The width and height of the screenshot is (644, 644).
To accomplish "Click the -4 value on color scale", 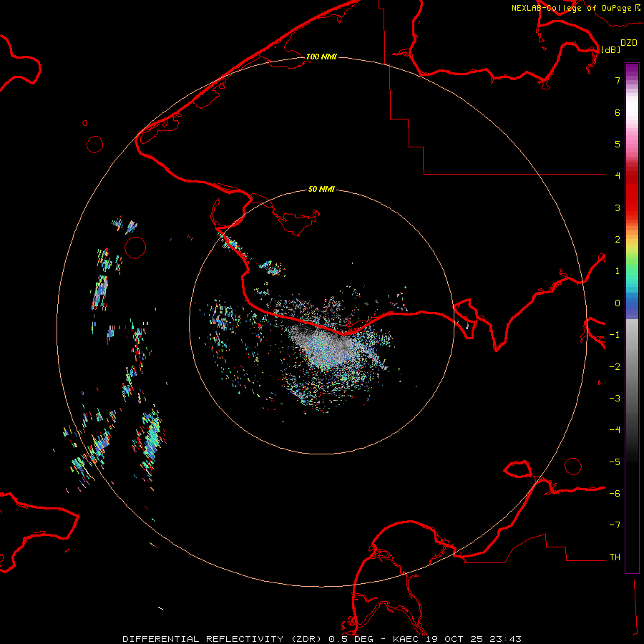I will 615,430.
